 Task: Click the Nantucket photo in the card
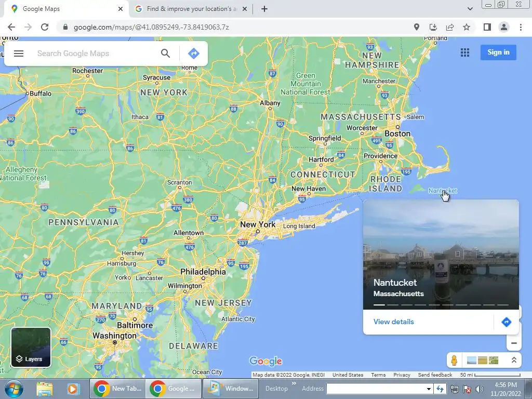click(x=441, y=255)
